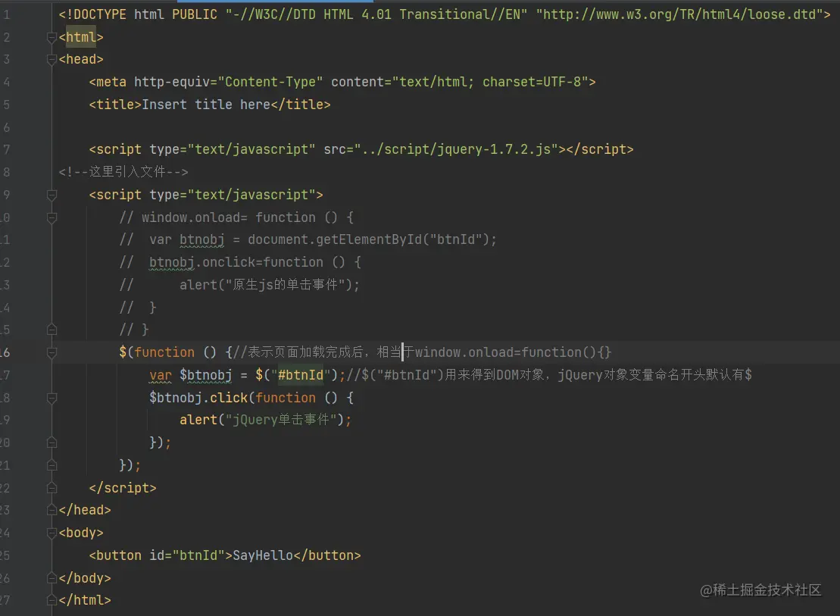The width and height of the screenshot is (840, 616).
Task: Click the meta http-equiv="Content-Type" line
Action: tap(342, 82)
